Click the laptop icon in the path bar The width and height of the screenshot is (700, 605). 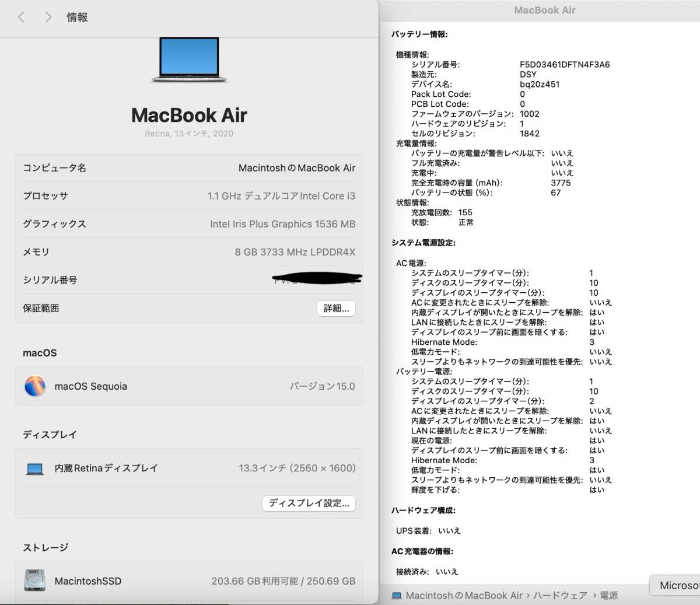pyautogui.click(x=397, y=596)
